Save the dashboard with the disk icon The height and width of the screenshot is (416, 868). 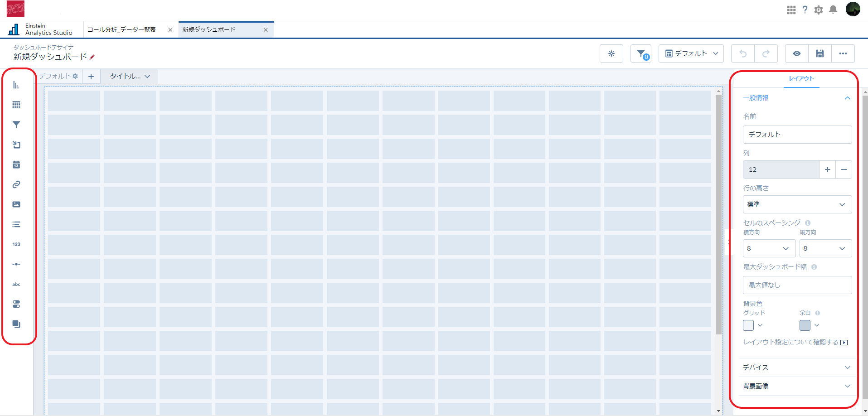pos(820,53)
